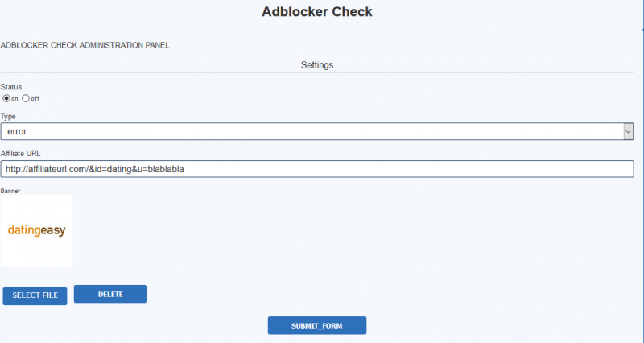Click the "Affiliate URL" field label
644x343 pixels.
point(21,154)
